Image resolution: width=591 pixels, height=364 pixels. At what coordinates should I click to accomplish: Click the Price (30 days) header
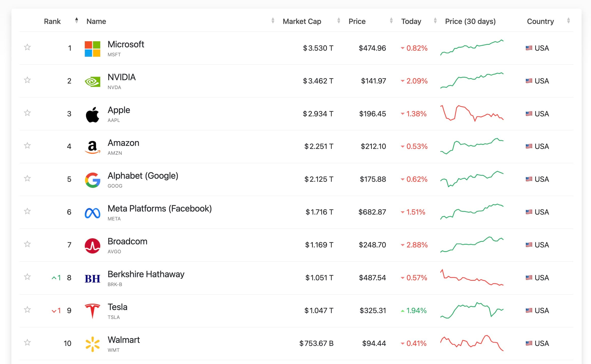tap(470, 21)
